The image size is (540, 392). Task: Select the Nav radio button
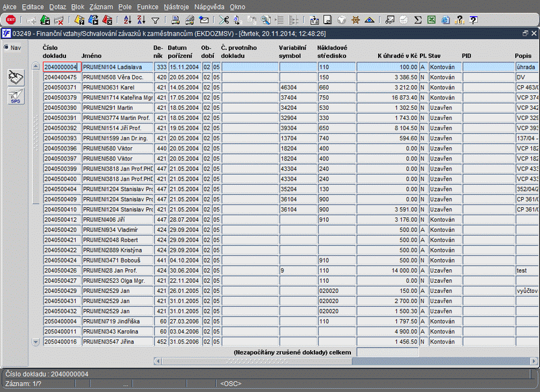pyautogui.click(x=6, y=47)
